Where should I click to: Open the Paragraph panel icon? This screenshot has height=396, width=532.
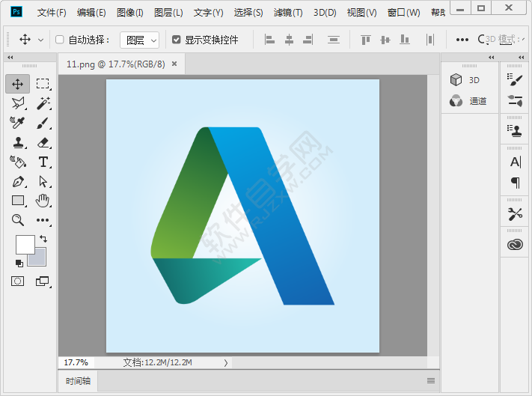[515, 183]
